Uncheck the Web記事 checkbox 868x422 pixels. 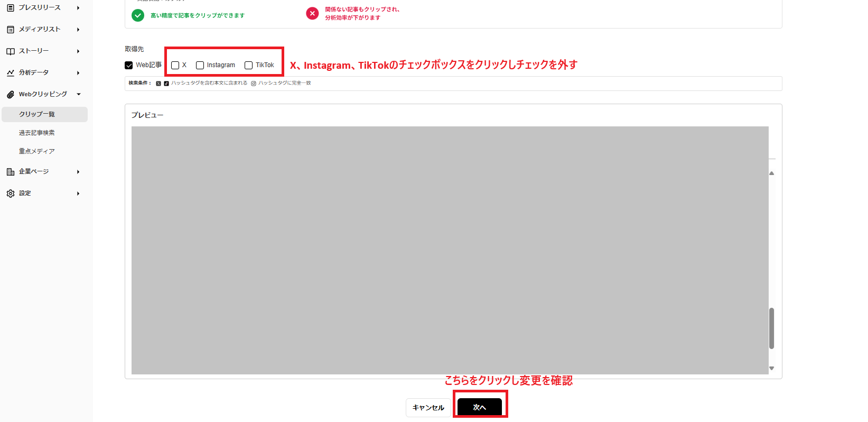click(x=129, y=66)
